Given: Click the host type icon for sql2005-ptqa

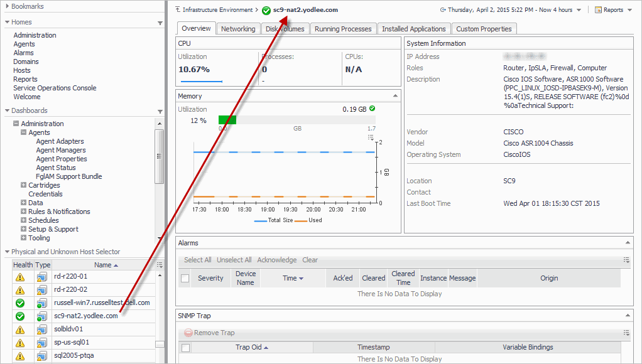Looking at the screenshot, I should (x=41, y=356).
